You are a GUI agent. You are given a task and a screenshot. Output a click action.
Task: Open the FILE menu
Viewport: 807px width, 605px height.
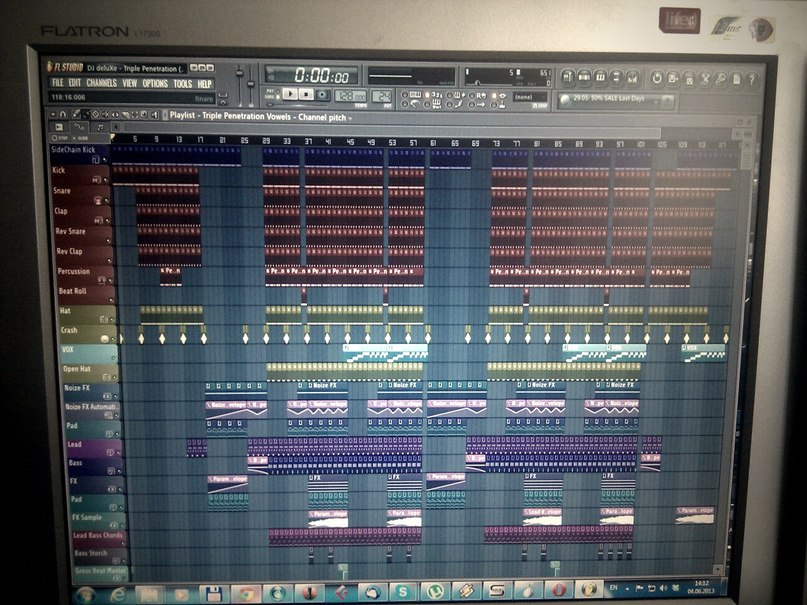click(x=58, y=83)
